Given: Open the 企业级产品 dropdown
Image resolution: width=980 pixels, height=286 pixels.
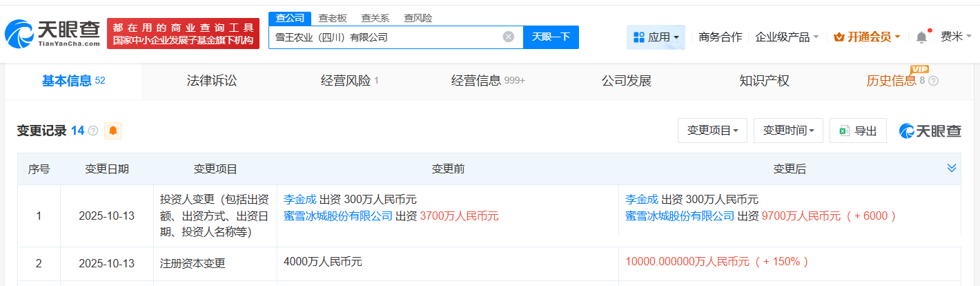Looking at the screenshot, I should pos(787,37).
